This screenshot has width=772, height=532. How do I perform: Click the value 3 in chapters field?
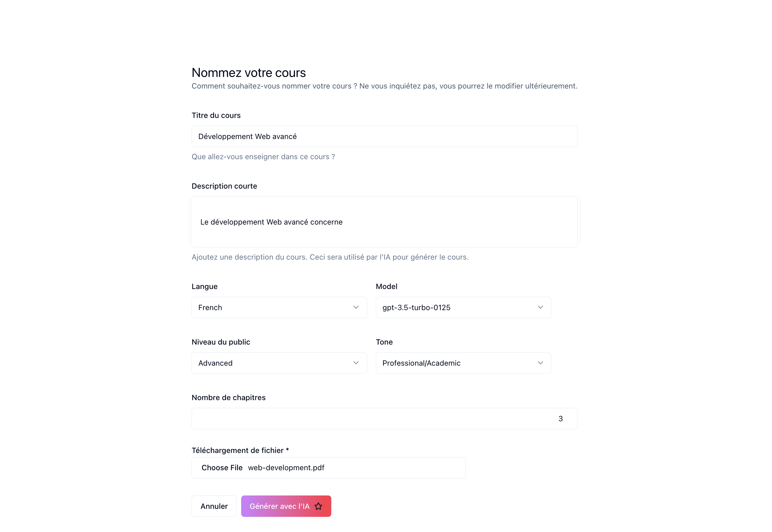pyautogui.click(x=561, y=418)
